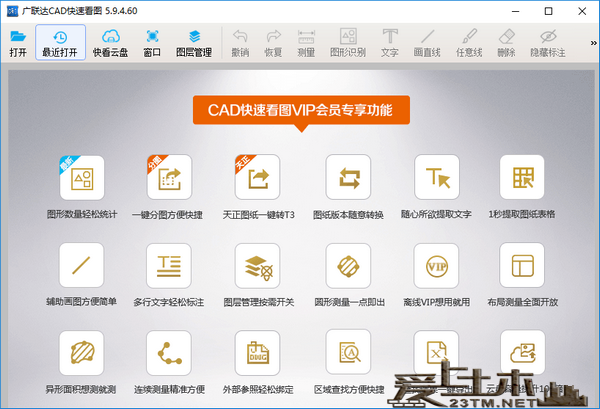This screenshot has height=409, width=600.
Task: Open the Excel export feature tile
Action: [x=436, y=353]
